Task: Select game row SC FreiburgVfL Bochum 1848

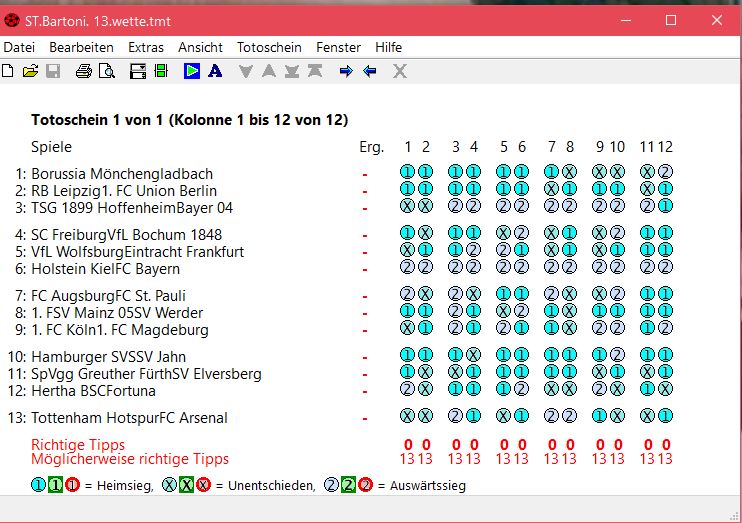Action: 126,235
